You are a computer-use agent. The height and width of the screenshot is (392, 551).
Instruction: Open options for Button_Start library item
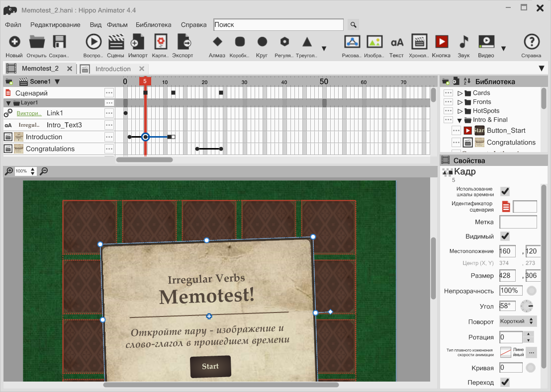[456, 131]
